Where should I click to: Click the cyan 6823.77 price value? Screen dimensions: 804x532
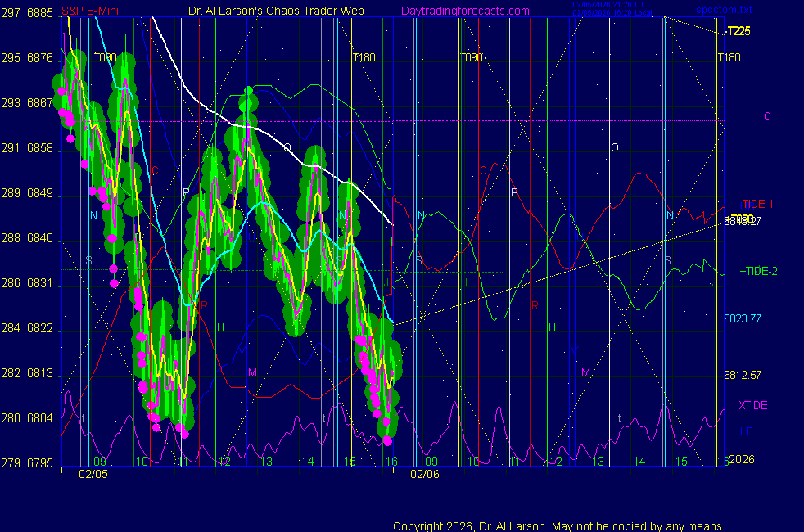click(x=743, y=318)
